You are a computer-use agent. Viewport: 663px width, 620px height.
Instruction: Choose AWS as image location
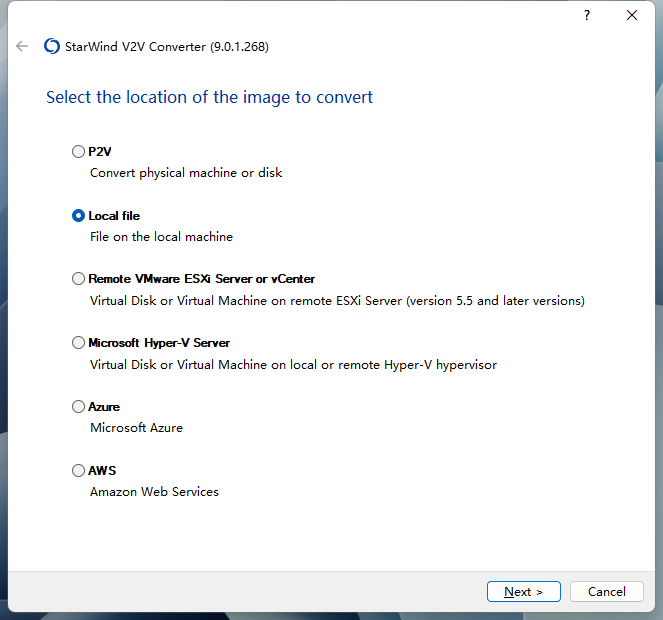(79, 471)
